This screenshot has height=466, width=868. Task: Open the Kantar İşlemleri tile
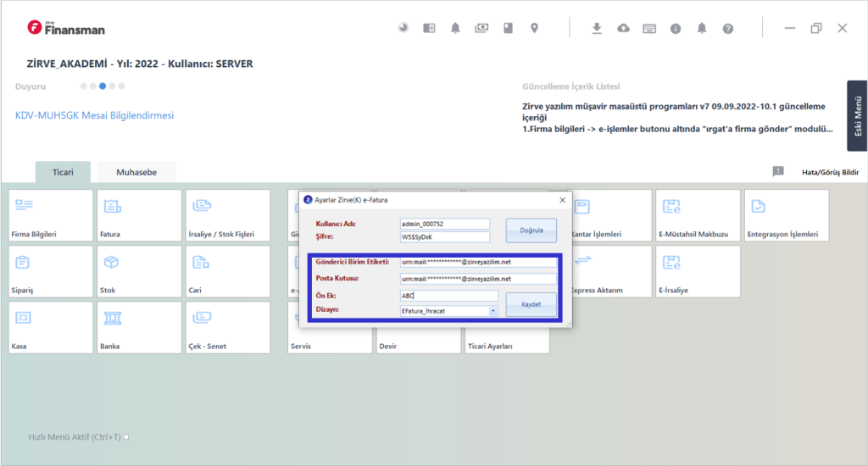point(612,215)
